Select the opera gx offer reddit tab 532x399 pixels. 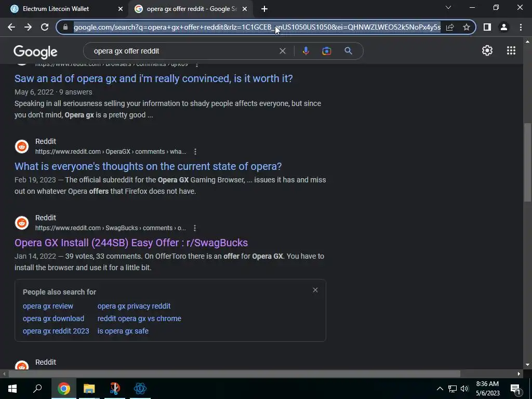click(192, 9)
